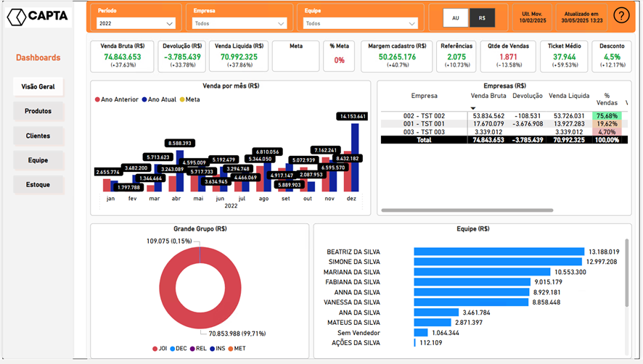Screen dimensions: 643x364
Task: Select the R$ currency toggle
Action: [481, 17]
